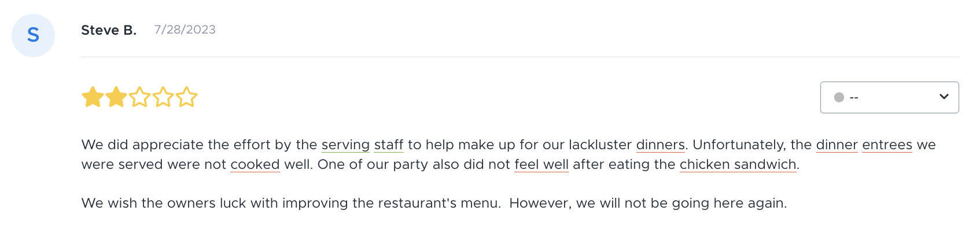Click the second filled star

[116, 97]
